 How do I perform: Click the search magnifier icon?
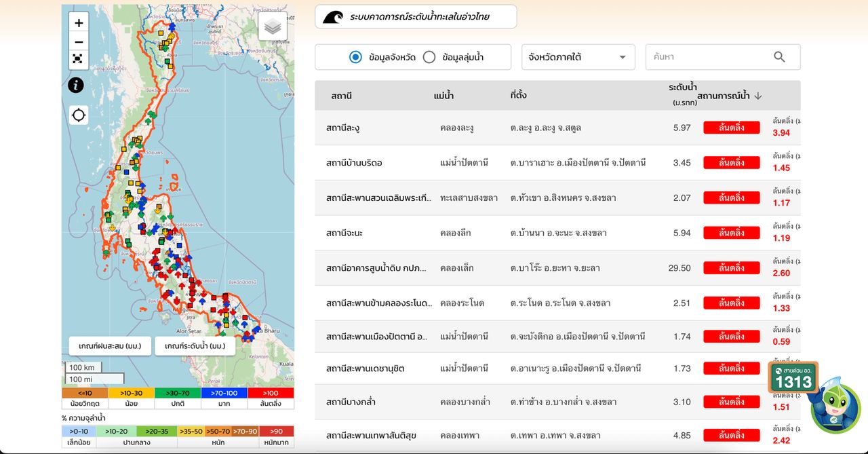click(779, 57)
